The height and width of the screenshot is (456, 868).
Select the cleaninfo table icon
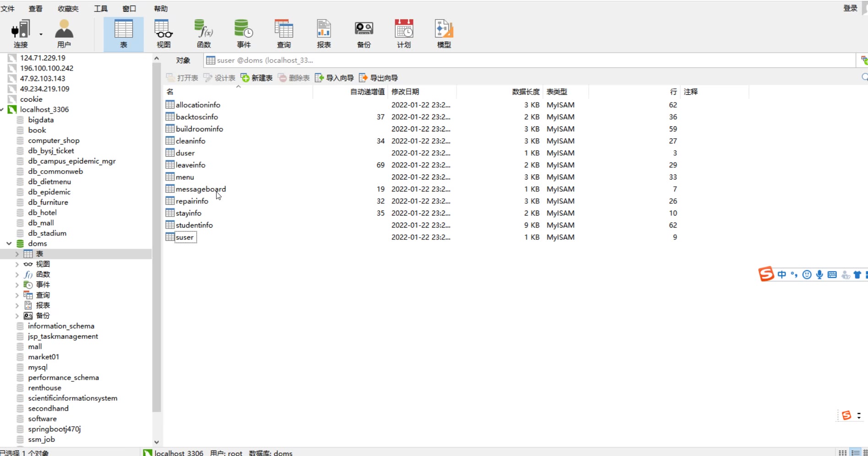[170, 141]
